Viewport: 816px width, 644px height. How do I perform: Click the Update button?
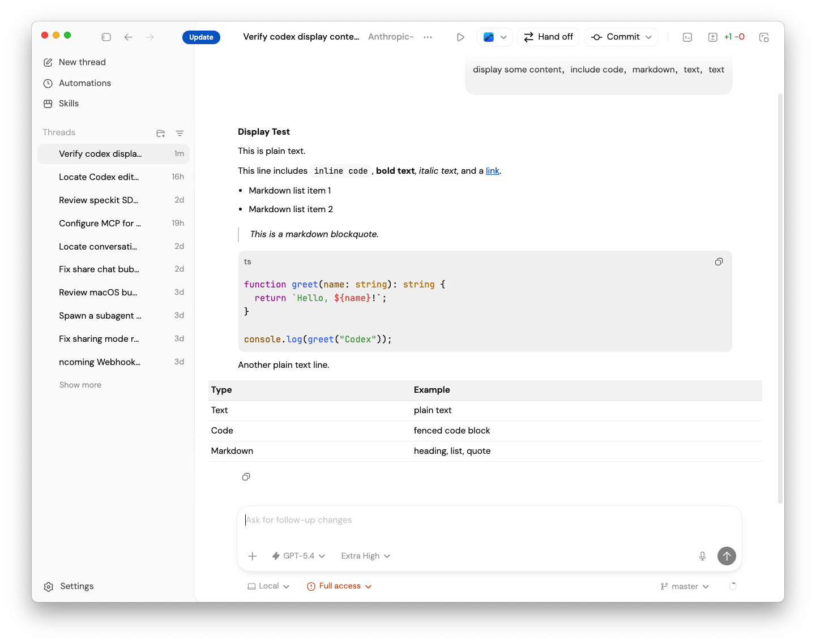tap(201, 37)
